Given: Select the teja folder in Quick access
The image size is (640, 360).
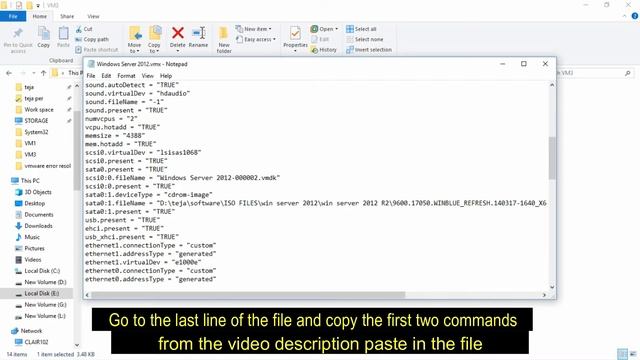Looking at the screenshot, I should [x=29, y=87].
